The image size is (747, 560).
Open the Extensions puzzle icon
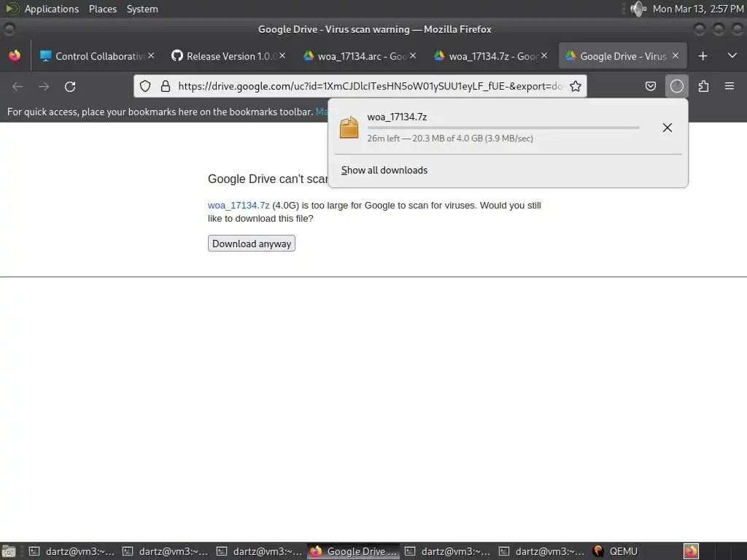[703, 86]
